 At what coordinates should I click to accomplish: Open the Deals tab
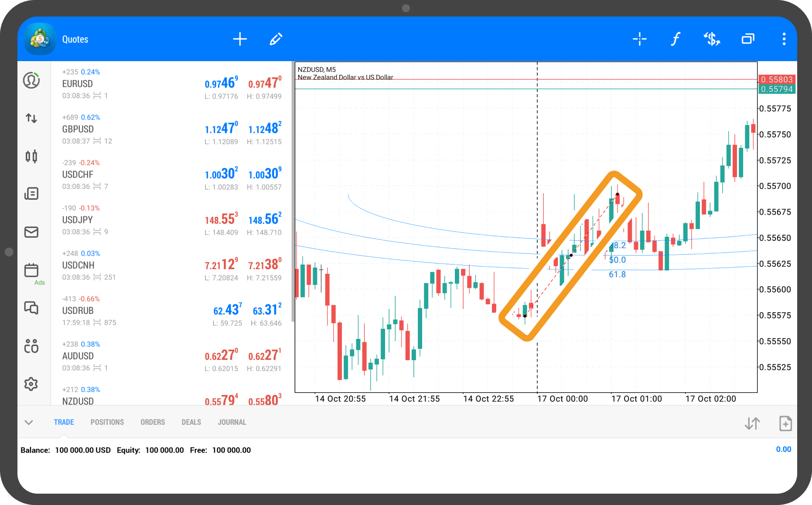pyautogui.click(x=191, y=422)
